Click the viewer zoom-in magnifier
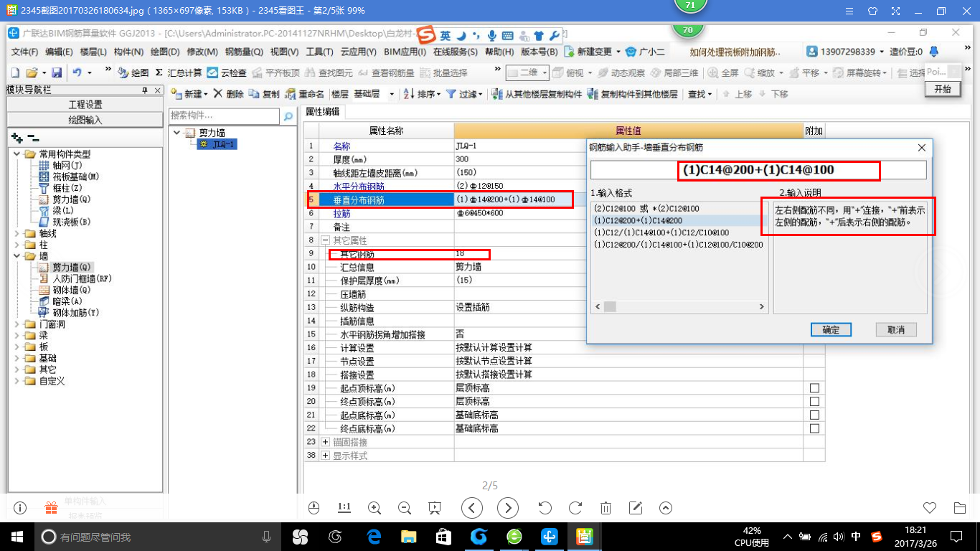This screenshot has width=980, height=551. point(374,508)
